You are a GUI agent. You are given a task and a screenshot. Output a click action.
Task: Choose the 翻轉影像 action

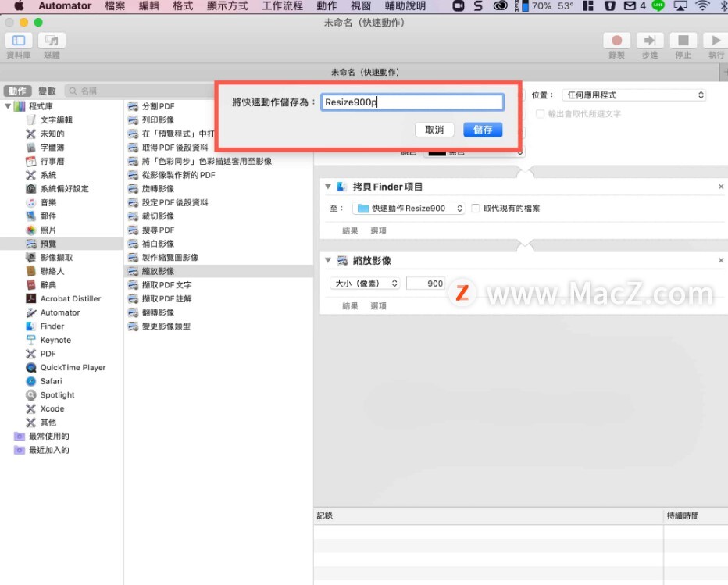tap(158, 312)
